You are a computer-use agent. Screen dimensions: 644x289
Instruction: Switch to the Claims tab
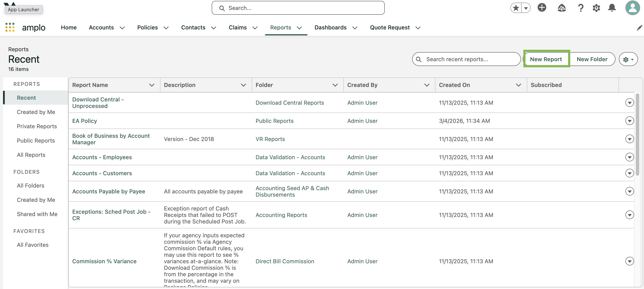(237, 27)
